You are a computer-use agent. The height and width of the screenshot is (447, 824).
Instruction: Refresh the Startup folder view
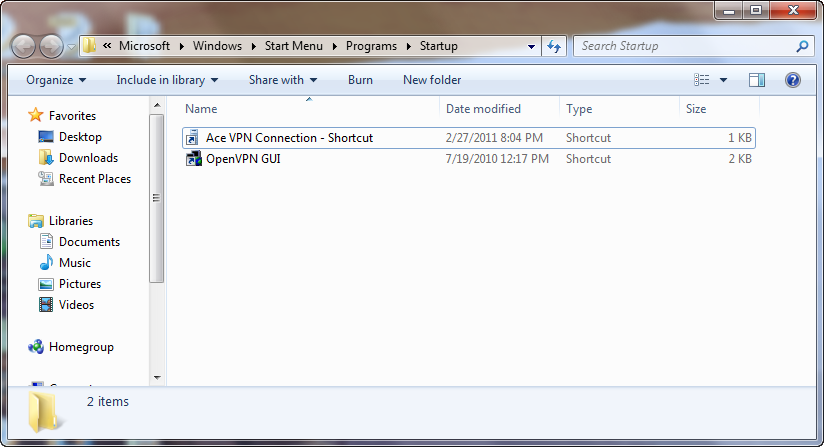click(554, 46)
